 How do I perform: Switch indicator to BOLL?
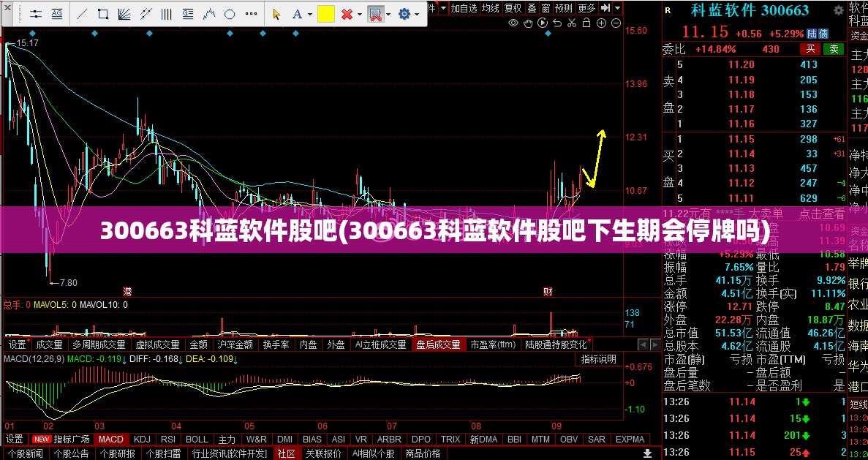pos(197,440)
